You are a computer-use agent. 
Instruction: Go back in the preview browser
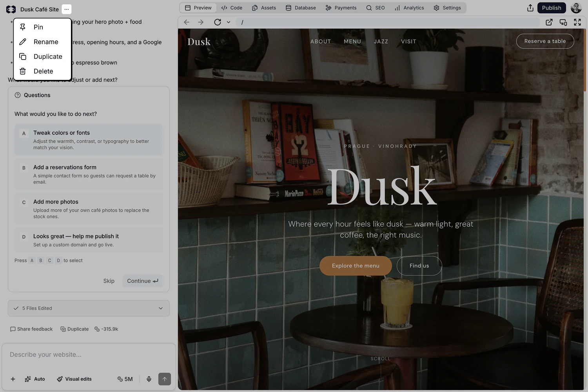(x=187, y=22)
